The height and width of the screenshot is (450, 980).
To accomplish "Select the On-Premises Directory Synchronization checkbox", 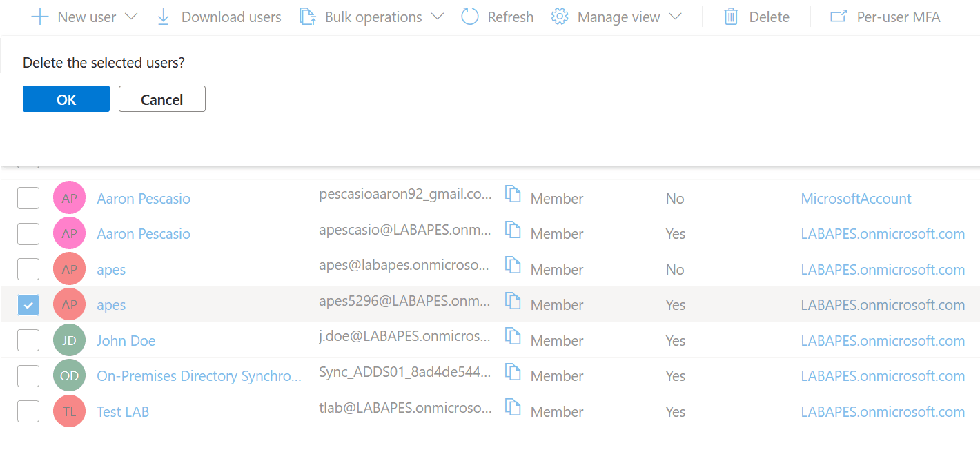I will 28,376.
